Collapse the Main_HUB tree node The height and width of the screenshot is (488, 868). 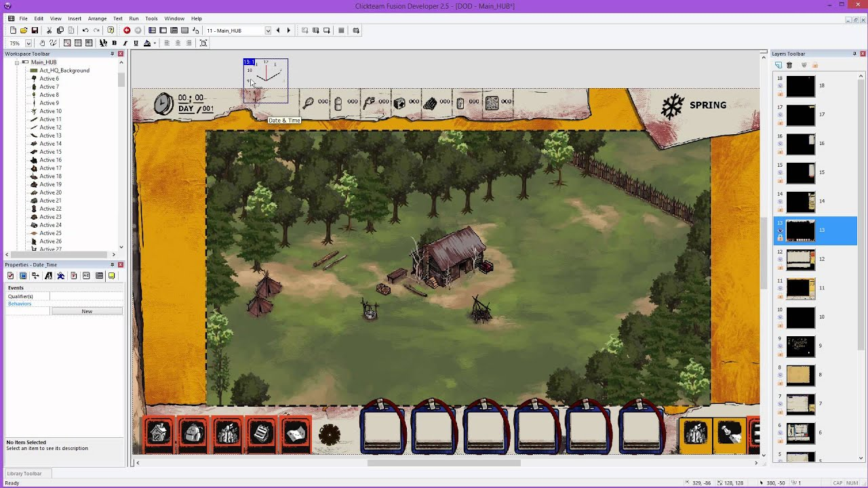(x=17, y=62)
